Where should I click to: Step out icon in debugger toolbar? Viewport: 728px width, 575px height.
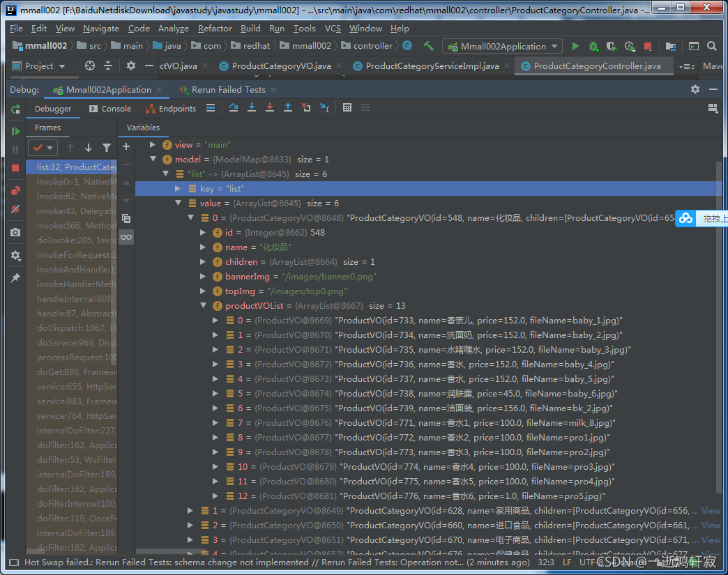[x=288, y=107]
